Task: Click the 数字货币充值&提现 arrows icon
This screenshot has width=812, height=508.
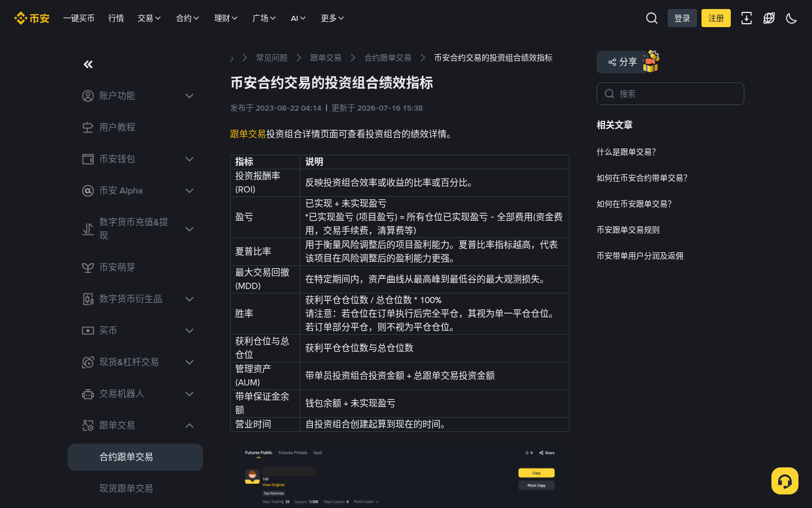Action: (88, 229)
